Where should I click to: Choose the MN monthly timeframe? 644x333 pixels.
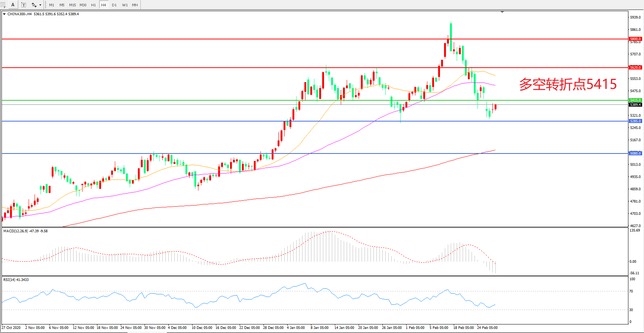point(135,5)
